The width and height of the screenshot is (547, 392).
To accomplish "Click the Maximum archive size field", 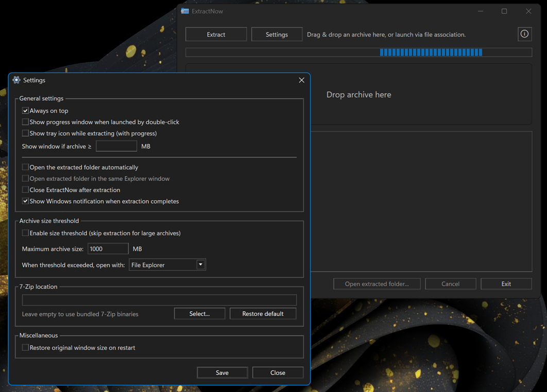I will pyautogui.click(x=108, y=249).
